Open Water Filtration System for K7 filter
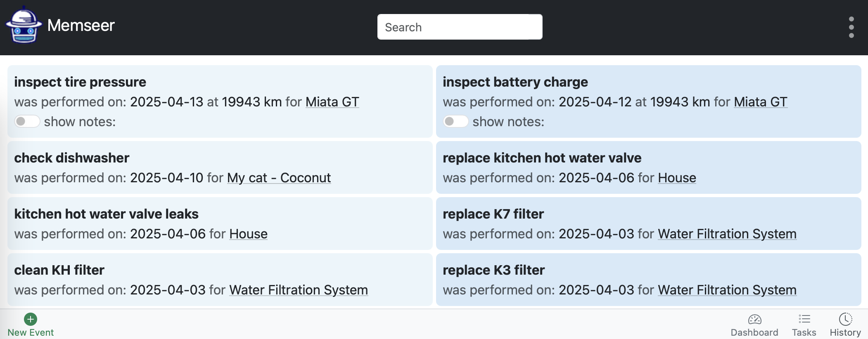The height and width of the screenshot is (339, 868). 727,234
